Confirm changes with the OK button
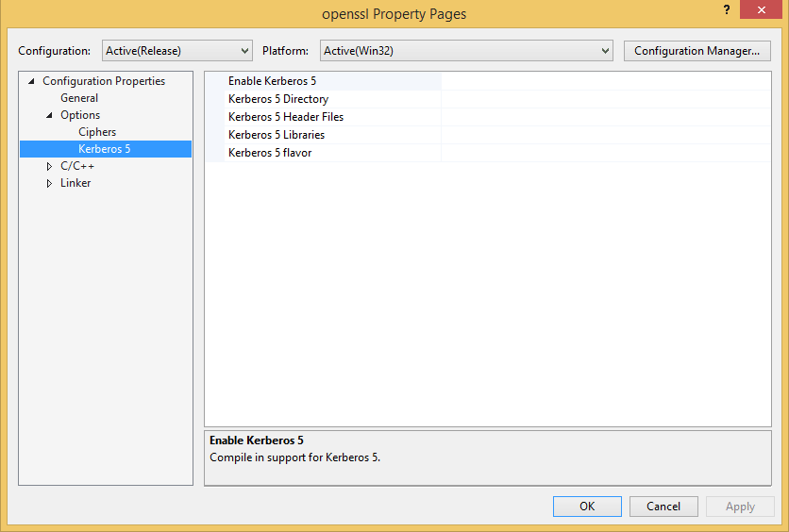 587,507
